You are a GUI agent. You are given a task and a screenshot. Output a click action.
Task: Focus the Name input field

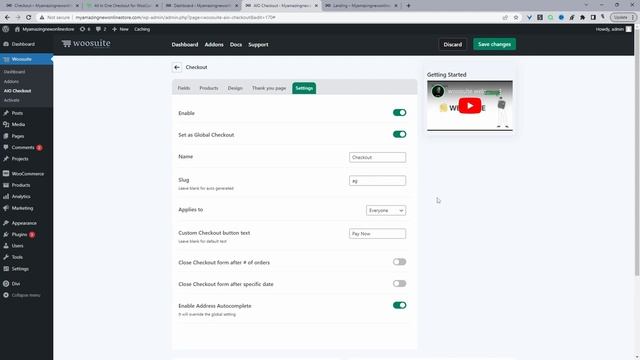click(x=378, y=158)
